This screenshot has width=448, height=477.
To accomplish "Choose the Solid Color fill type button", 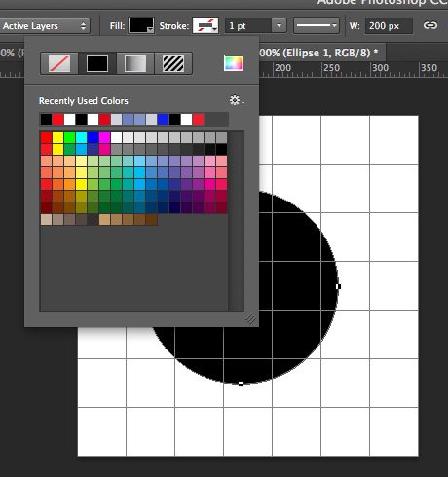I will pos(97,63).
